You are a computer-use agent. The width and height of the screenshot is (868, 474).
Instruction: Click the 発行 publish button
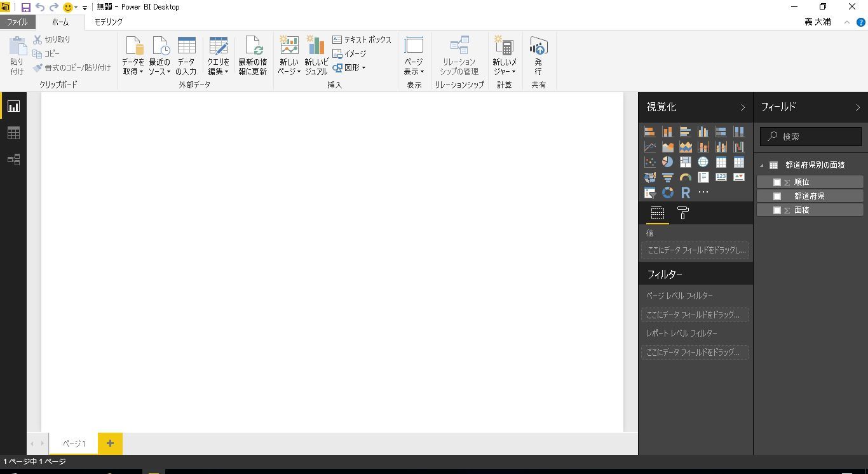(x=538, y=55)
